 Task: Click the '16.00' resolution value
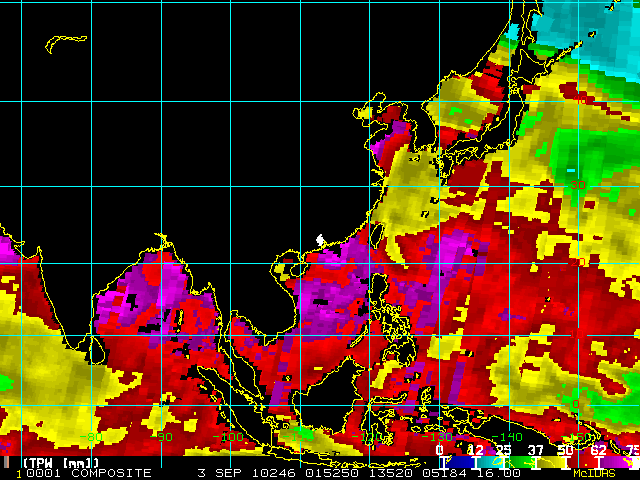[499, 473]
